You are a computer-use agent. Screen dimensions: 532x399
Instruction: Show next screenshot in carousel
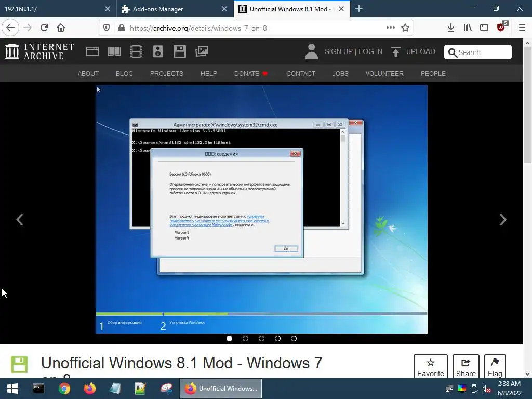(503, 220)
